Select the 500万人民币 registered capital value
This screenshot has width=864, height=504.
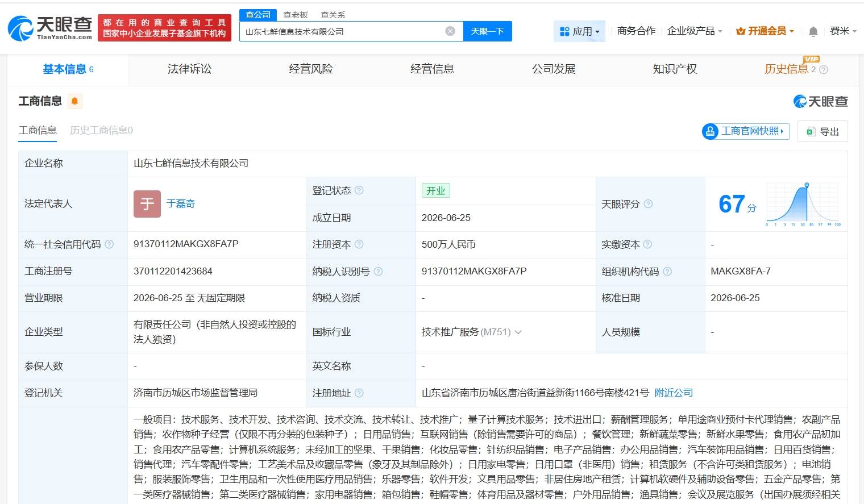[448, 244]
